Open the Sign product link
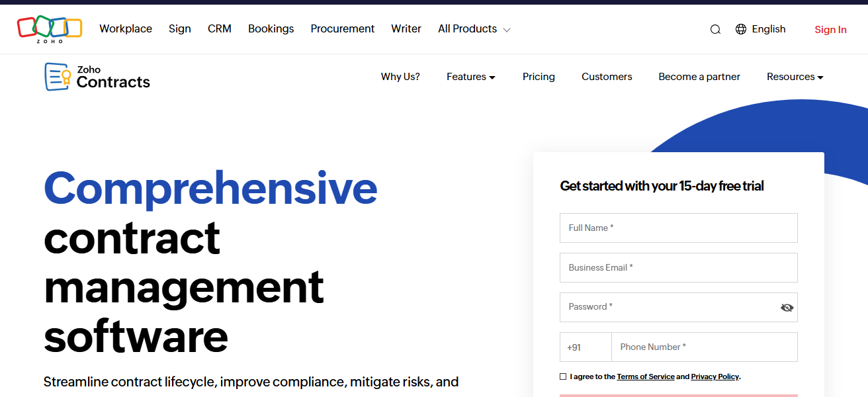 point(180,29)
